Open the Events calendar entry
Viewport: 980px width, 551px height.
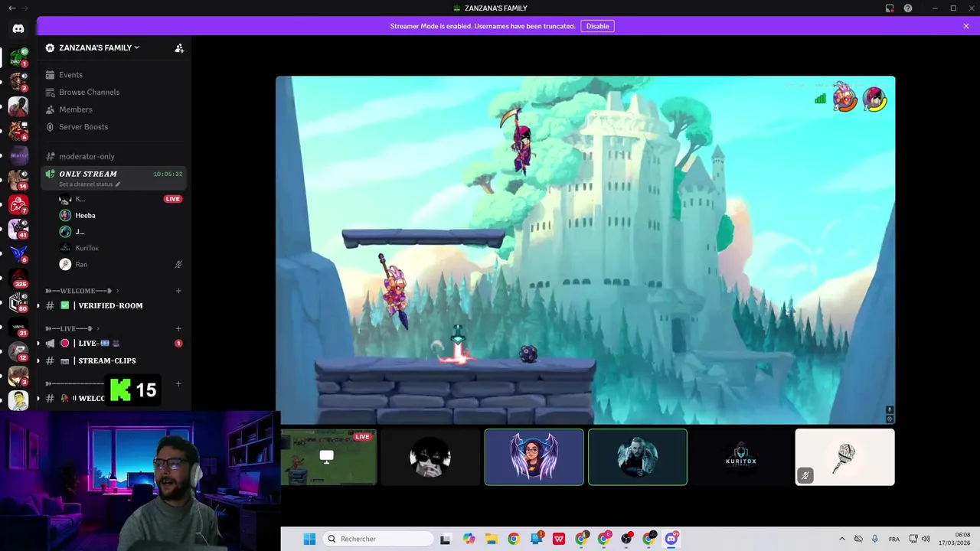pyautogui.click(x=113, y=75)
